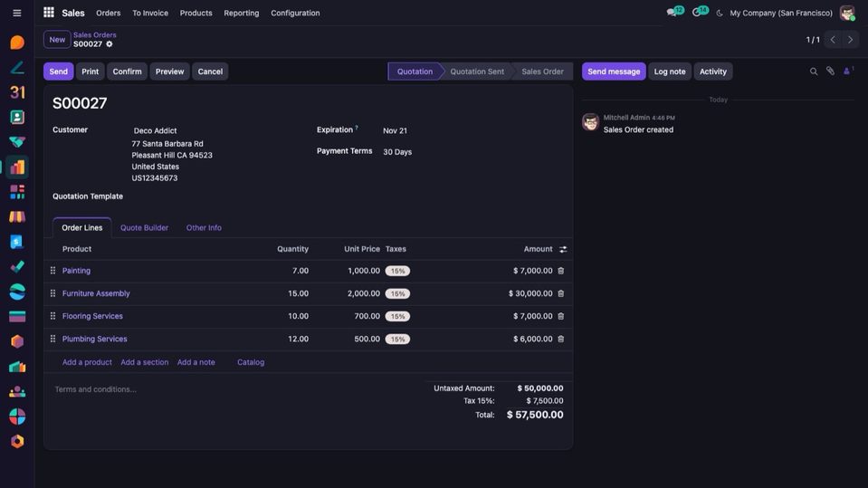Open the Contacts app in sidebar
The image size is (868, 488).
[17, 117]
